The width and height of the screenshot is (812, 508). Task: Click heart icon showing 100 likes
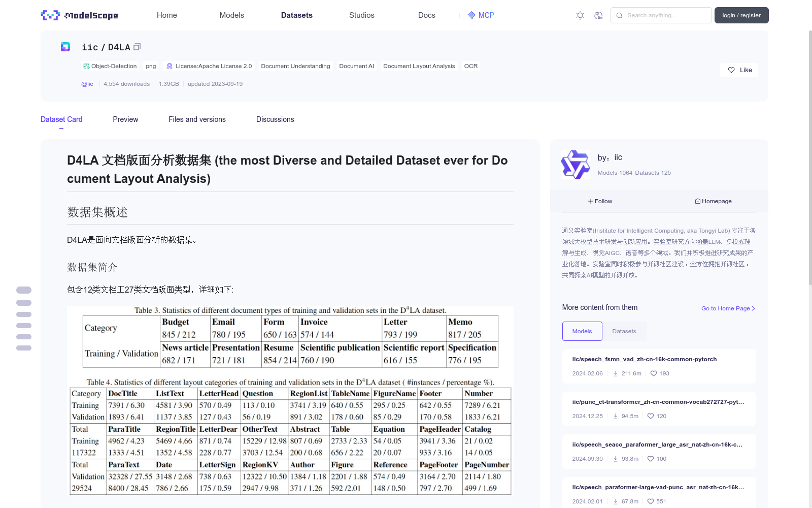651,459
